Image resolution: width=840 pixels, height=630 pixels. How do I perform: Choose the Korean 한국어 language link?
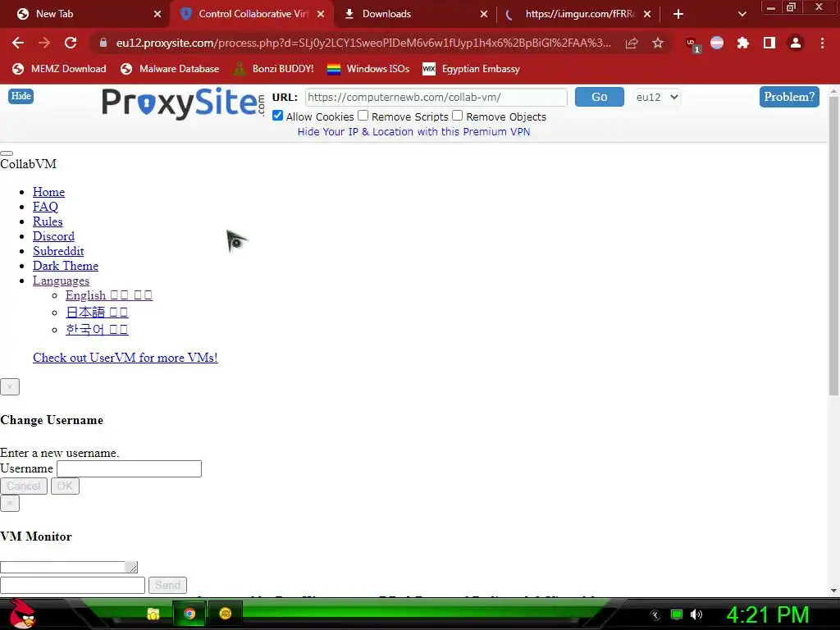(x=97, y=330)
